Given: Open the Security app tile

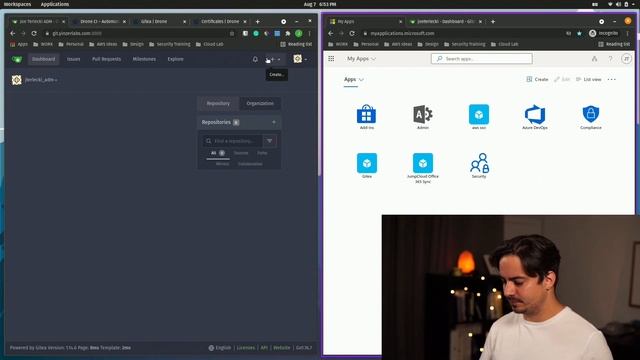Looking at the screenshot, I should point(479,166).
